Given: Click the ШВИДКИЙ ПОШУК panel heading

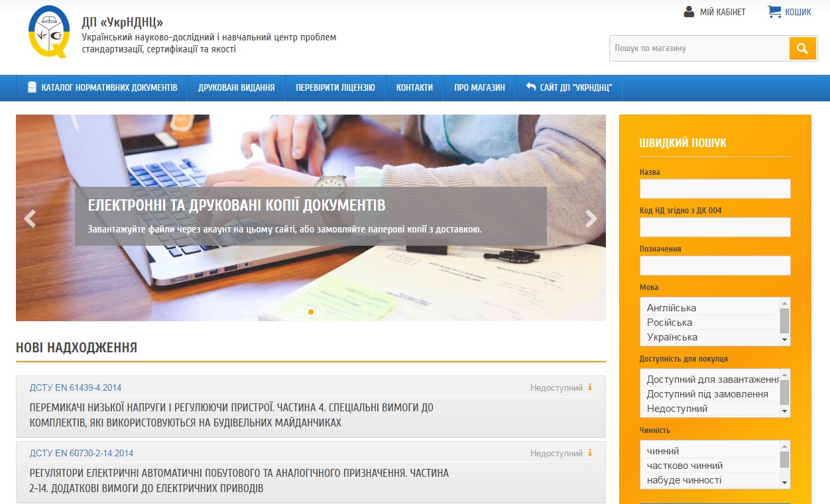Looking at the screenshot, I should click(x=683, y=143).
